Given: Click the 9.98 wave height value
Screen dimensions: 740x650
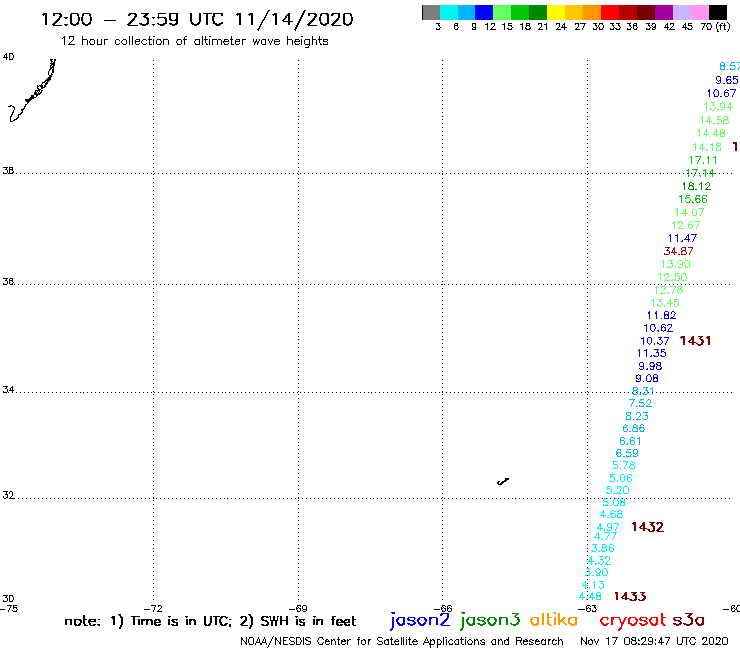Looking at the screenshot, I should pyautogui.click(x=650, y=366).
